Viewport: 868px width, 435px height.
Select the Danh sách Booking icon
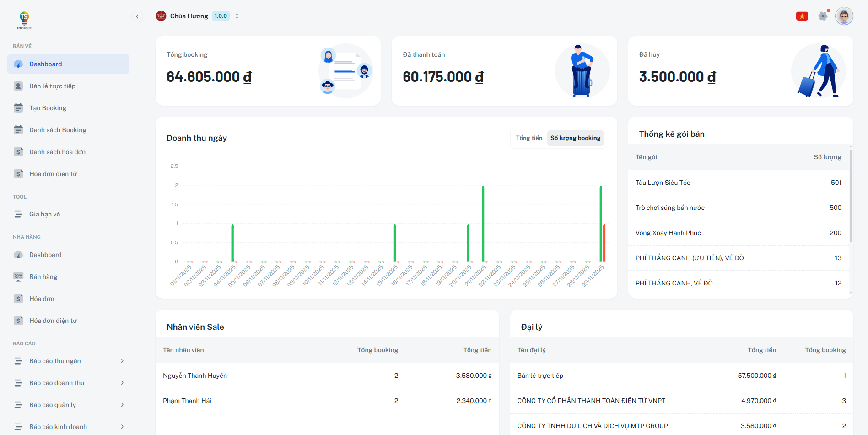click(18, 129)
